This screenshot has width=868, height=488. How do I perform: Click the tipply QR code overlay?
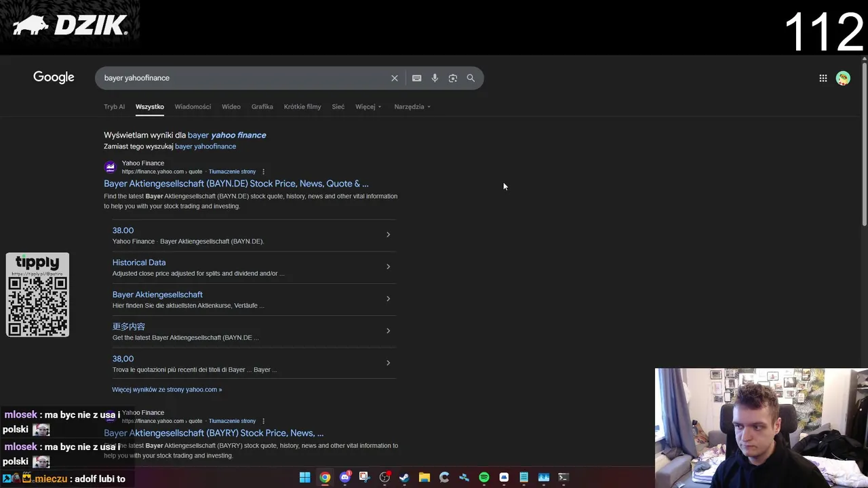coord(37,295)
